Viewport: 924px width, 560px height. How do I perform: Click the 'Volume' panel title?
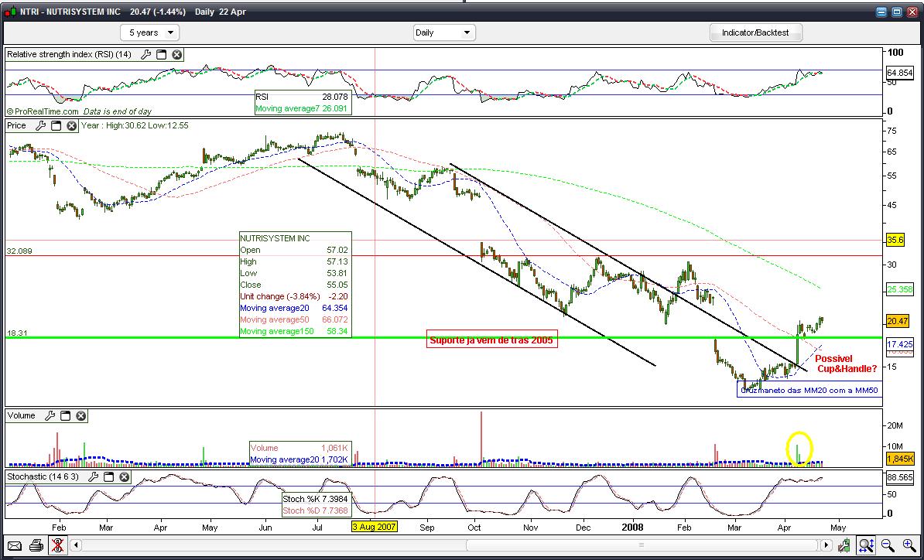coord(22,415)
